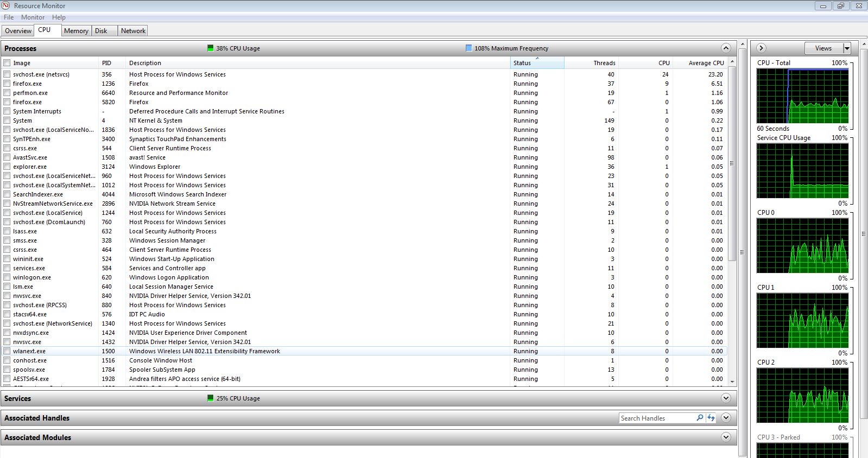Switch to the Memory tab
Screen dimensions: 868x458
[76, 31]
